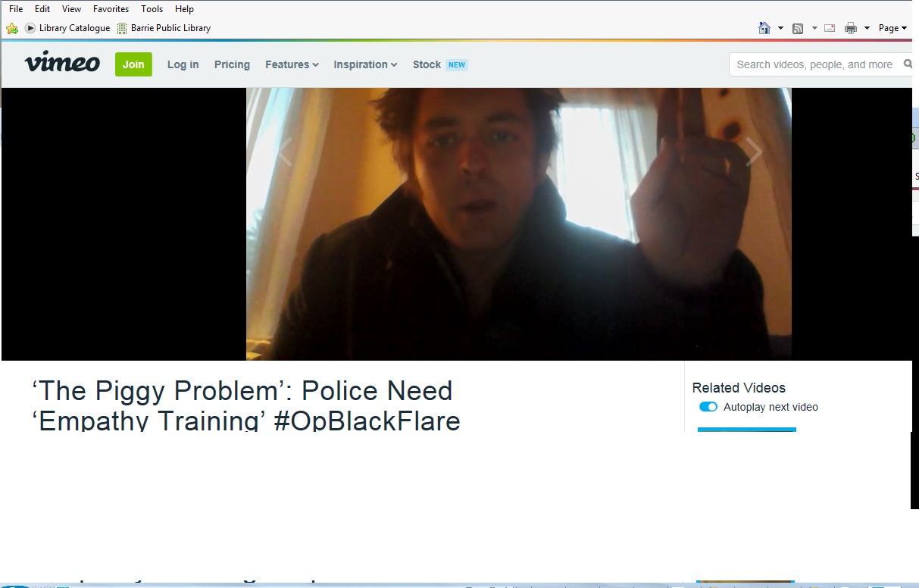Open Barrie Public Library bookmark
919x588 pixels.
[164, 28]
